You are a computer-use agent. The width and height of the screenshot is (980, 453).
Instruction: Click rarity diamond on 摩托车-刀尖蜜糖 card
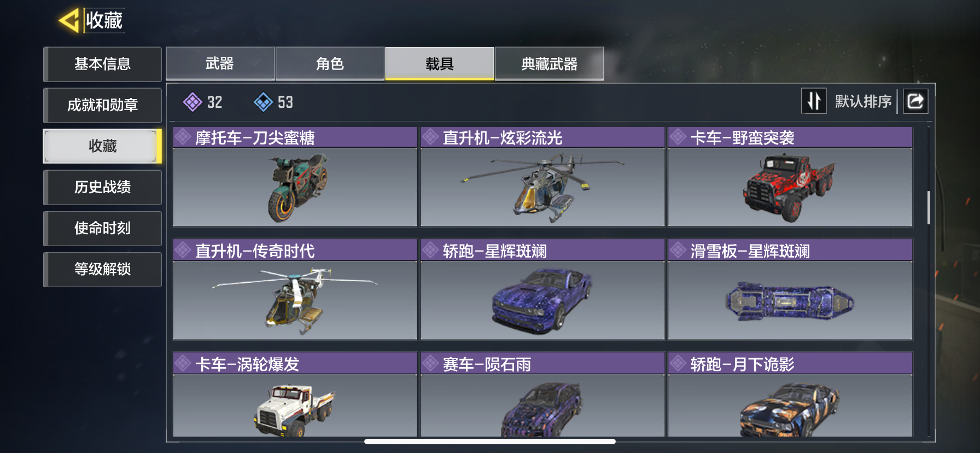point(183,137)
